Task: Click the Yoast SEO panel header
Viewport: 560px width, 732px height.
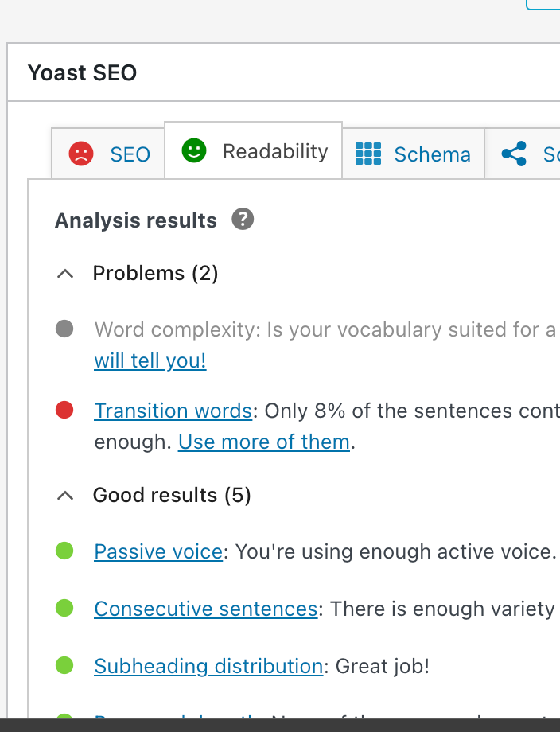Action: pyautogui.click(x=83, y=72)
